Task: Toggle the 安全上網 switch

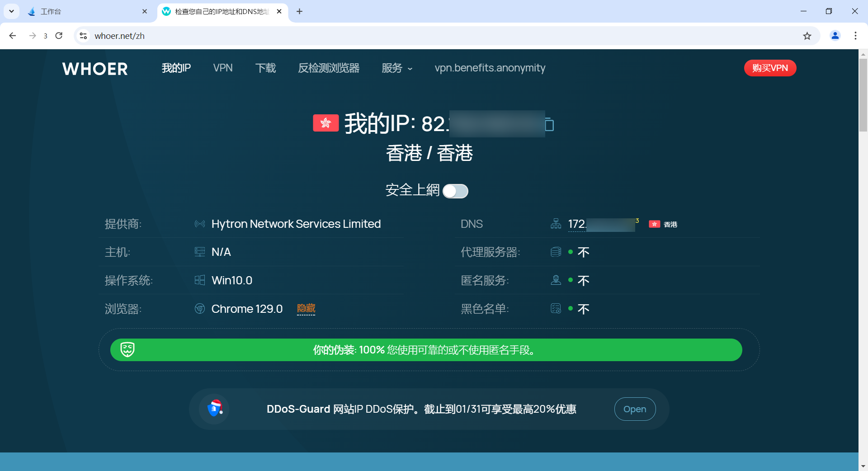Action: tap(455, 191)
